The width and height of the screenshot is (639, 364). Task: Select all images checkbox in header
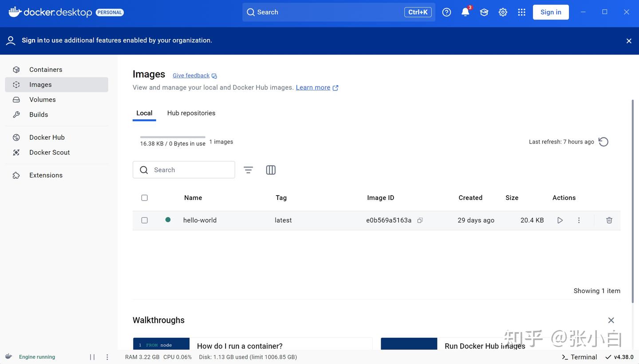point(144,198)
